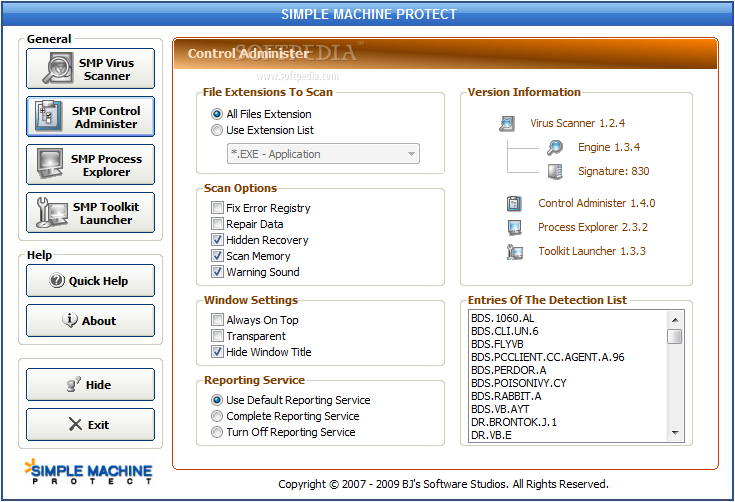Select BDS.PERDOR.A detection entry
The width and height of the screenshot is (735, 502).
click(x=509, y=370)
